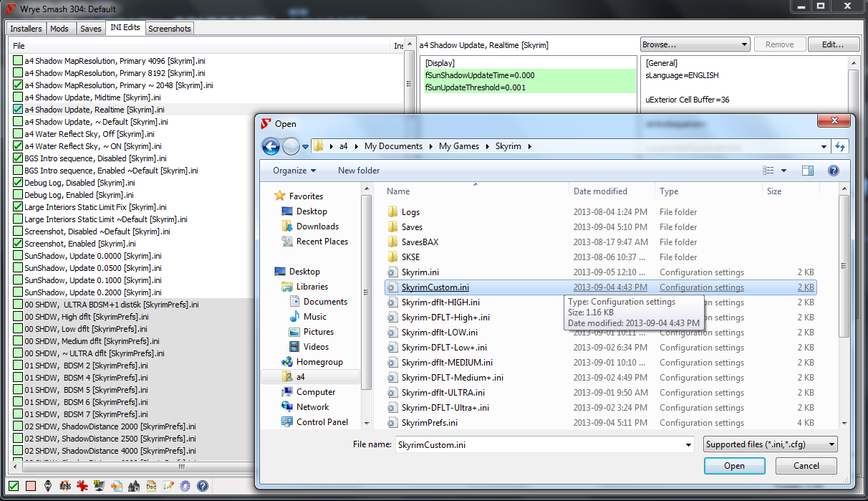This screenshot has height=501, width=868.
Task: Switch to the Mods tab
Action: click(59, 29)
